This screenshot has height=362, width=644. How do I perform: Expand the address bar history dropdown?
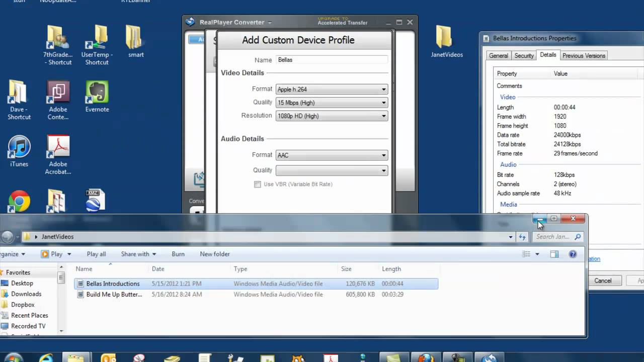pyautogui.click(x=511, y=237)
